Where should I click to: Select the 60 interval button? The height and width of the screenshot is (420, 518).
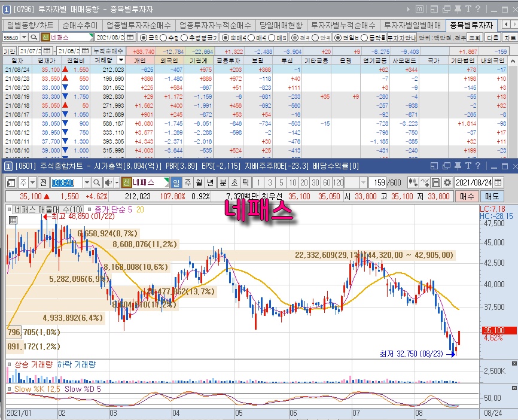tap(327, 182)
